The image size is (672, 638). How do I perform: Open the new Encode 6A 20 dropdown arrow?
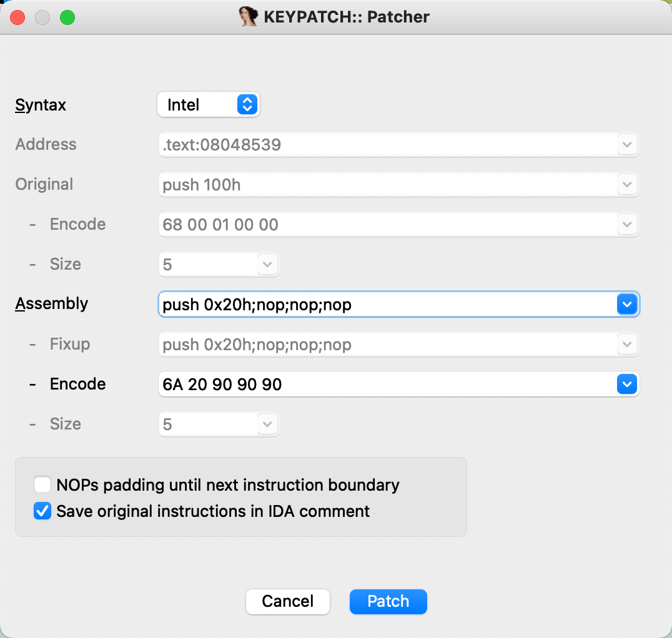627,384
